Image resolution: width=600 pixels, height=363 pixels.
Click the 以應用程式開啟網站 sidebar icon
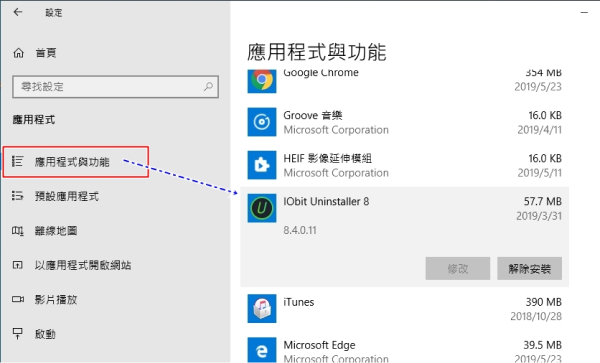pos(17,265)
